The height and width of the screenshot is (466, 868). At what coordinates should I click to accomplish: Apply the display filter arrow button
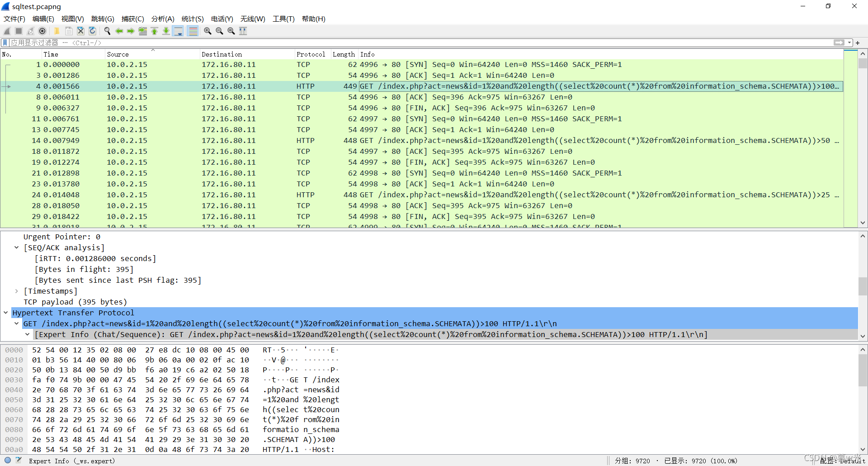click(839, 43)
